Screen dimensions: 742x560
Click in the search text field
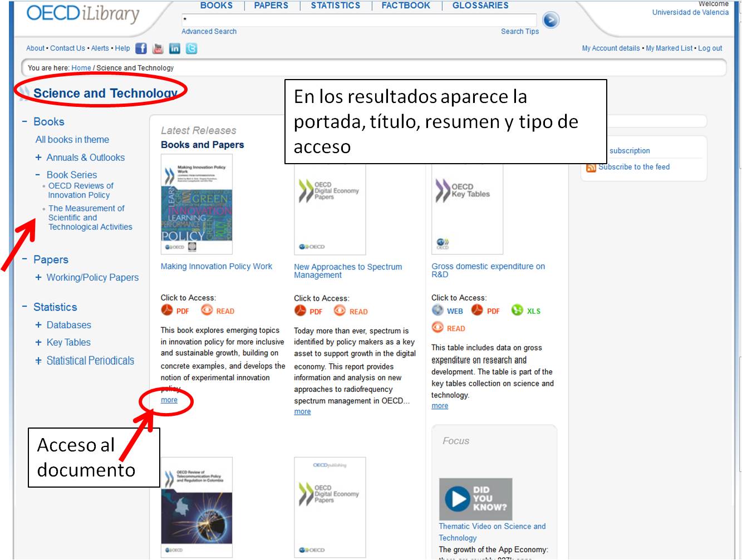pyautogui.click(x=359, y=20)
